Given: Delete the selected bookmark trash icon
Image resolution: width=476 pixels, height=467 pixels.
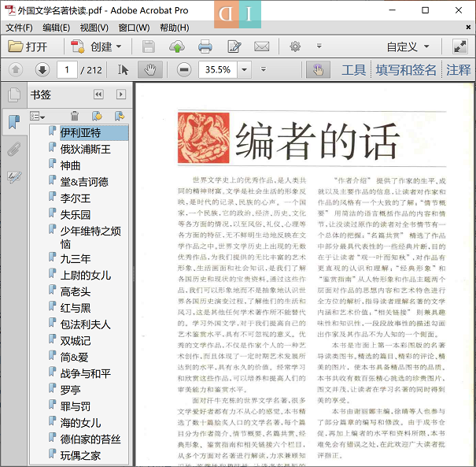Looking at the screenshot, I should click(75, 116).
